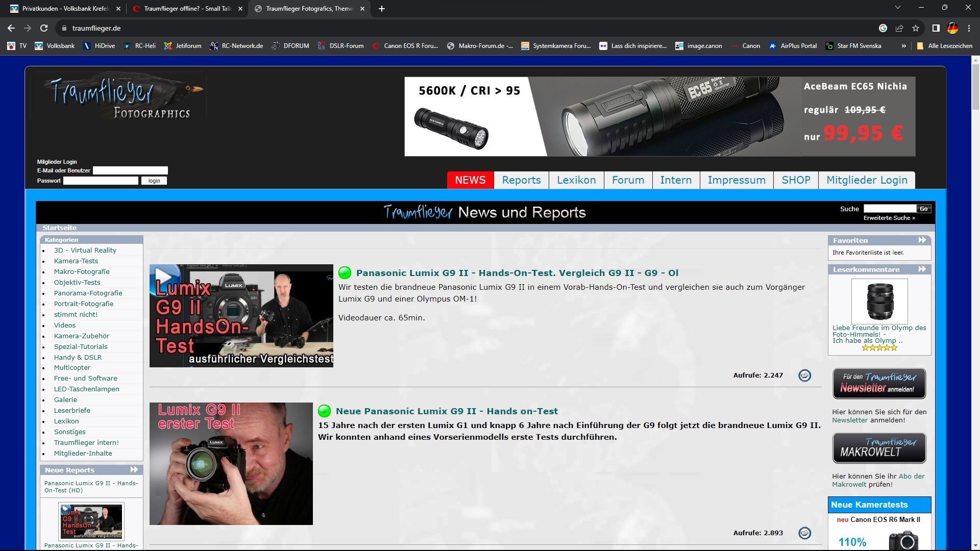Click the Newsletter anmelden button

click(878, 383)
